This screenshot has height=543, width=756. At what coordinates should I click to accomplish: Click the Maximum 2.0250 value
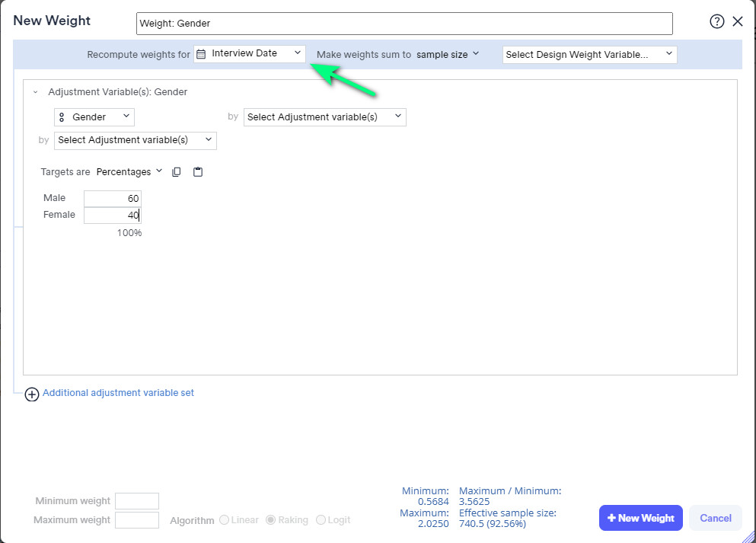click(x=433, y=524)
